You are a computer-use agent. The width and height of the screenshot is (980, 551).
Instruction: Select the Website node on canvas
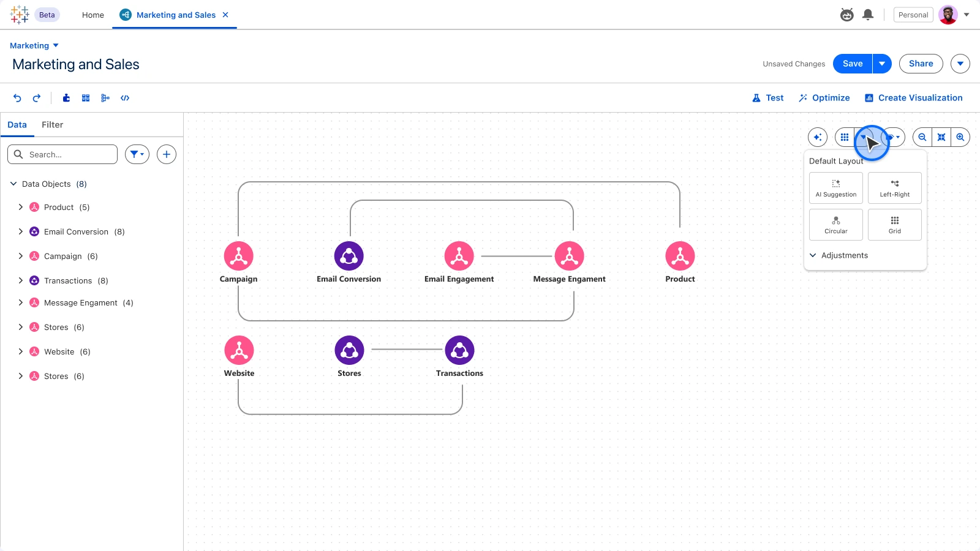click(239, 350)
